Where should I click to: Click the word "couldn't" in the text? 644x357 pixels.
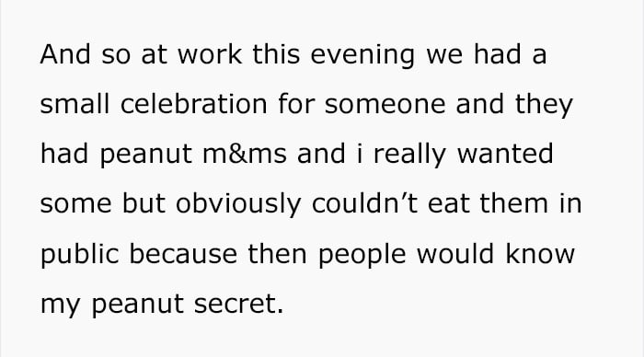(x=364, y=203)
